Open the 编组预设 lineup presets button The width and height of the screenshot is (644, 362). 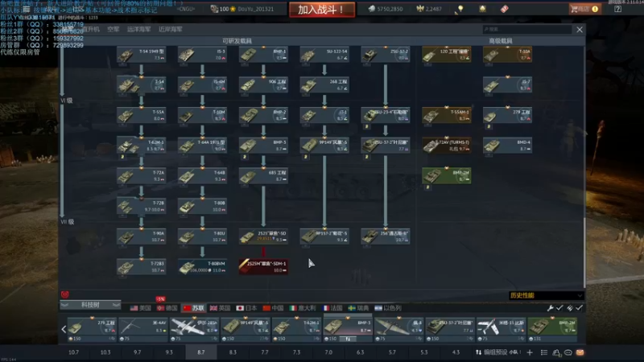(495, 352)
